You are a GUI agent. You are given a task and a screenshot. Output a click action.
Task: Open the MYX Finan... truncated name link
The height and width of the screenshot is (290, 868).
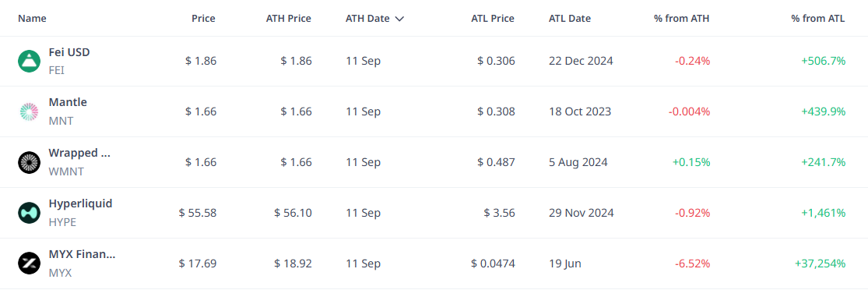[x=82, y=254]
